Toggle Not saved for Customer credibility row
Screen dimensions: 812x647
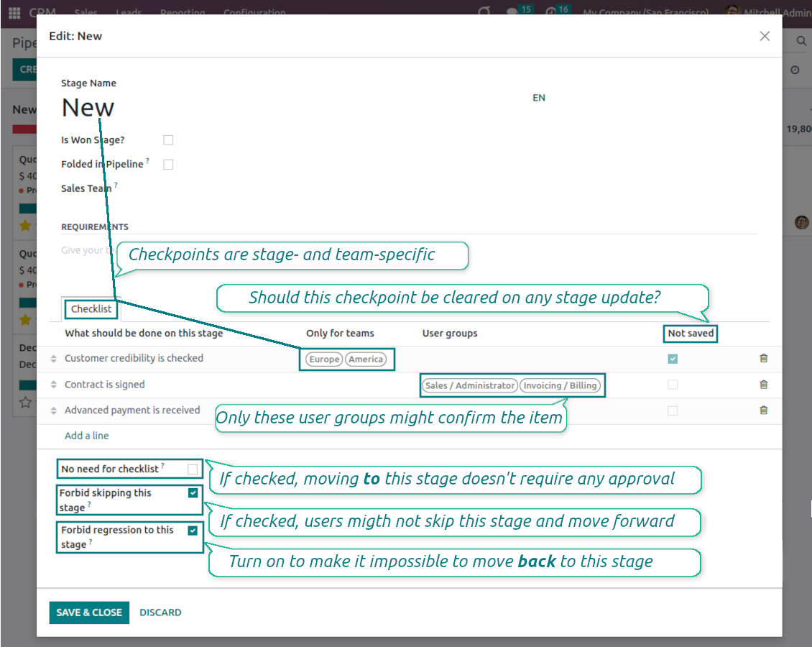pos(673,359)
